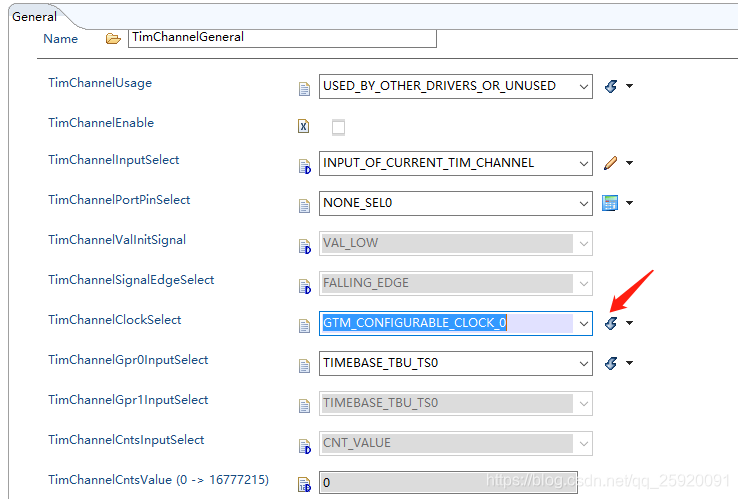Click the document icon for TimChannelCntsInputSelect
This screenshot has height=499, width=738.
click(305, 446)
